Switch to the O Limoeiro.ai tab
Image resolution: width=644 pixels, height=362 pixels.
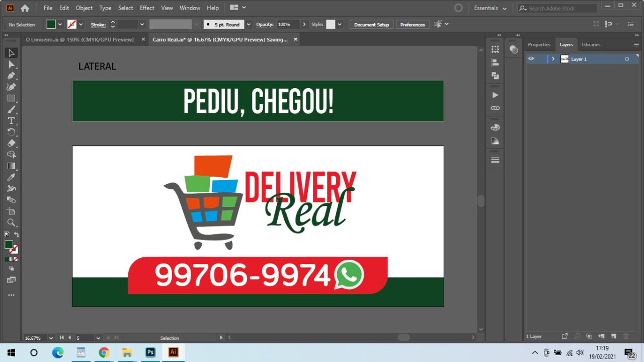pos(79,39)
